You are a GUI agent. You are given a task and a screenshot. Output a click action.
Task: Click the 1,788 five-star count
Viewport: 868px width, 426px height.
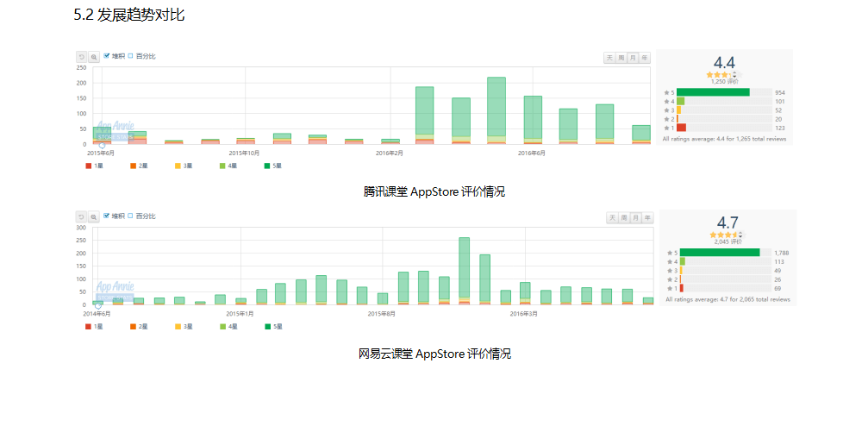point(782,254)
